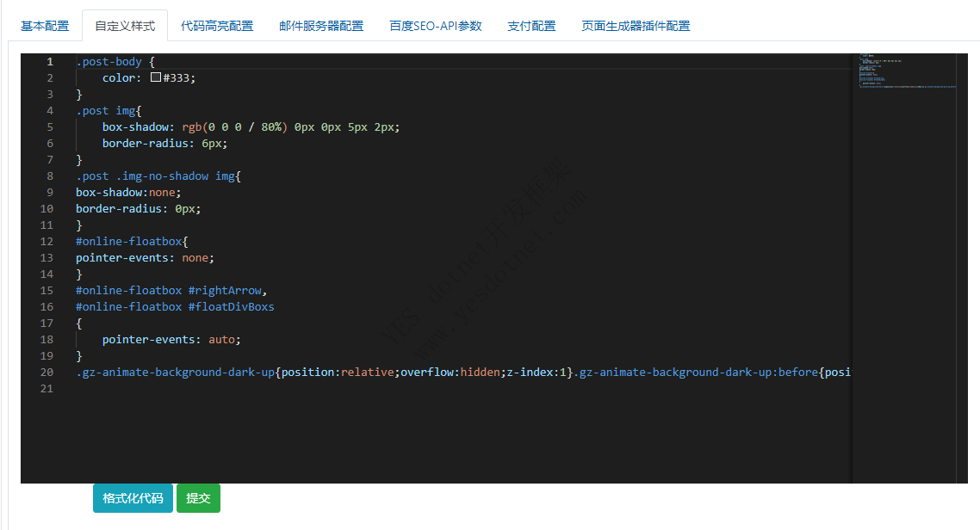Select the 自定义样式 tab
This screenshot has height=530, width=980.
(x=125, y=26)
